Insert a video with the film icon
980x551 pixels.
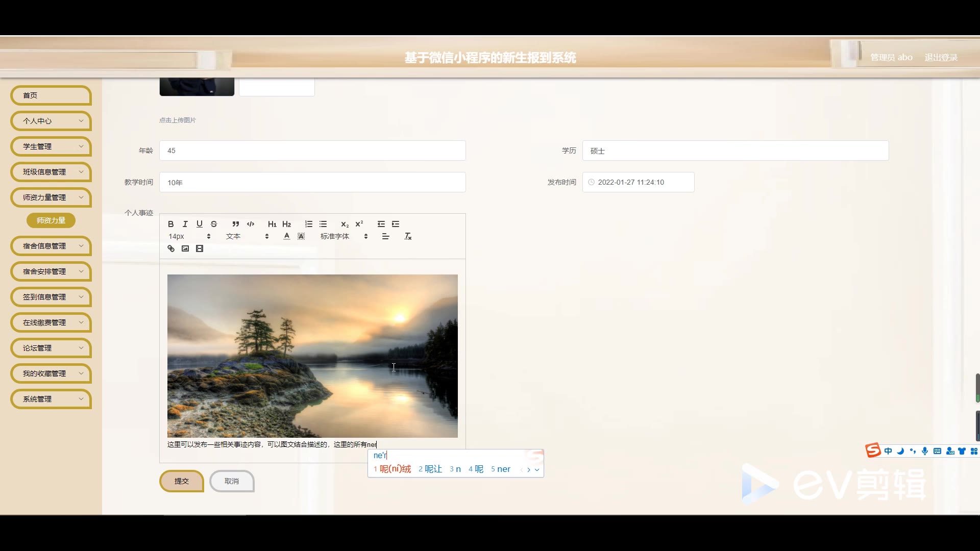pyautogui.click(x=200, y=248)
